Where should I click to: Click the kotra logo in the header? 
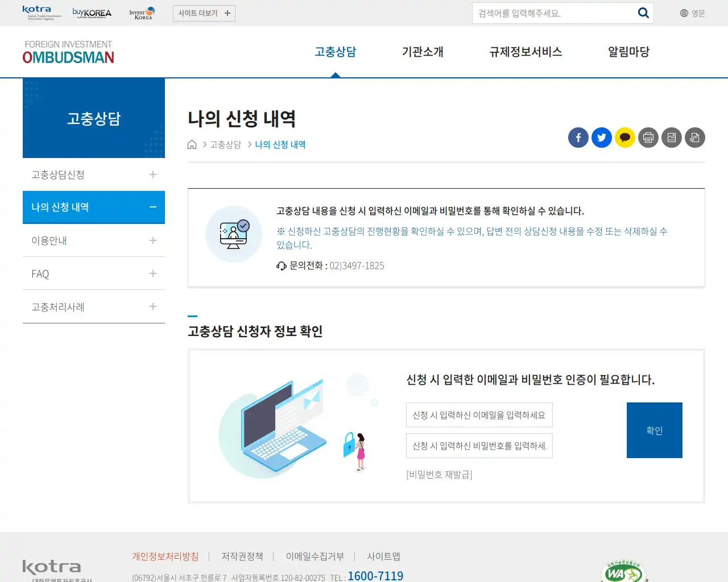[36, 11]
